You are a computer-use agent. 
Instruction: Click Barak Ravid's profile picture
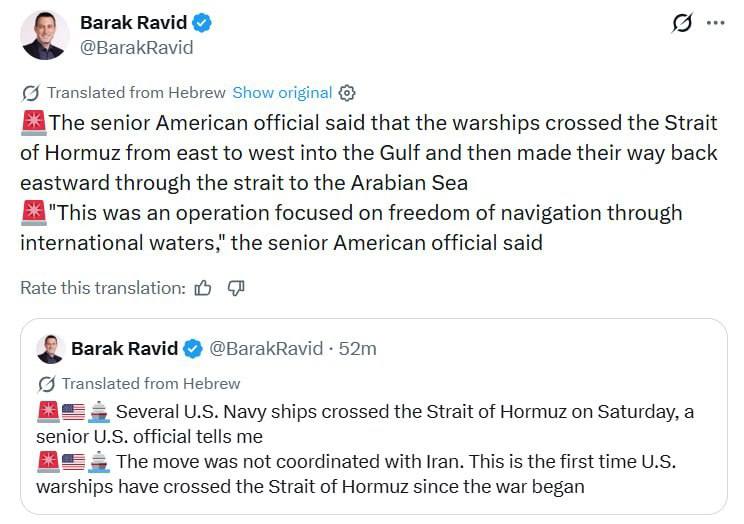point(45,35)
